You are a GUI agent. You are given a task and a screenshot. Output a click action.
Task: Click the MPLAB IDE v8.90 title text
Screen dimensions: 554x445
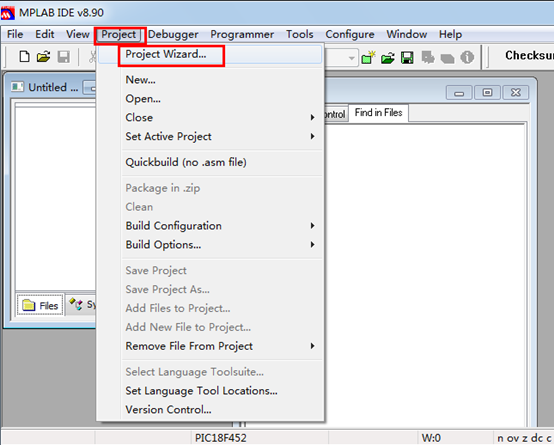pos(61,13)
